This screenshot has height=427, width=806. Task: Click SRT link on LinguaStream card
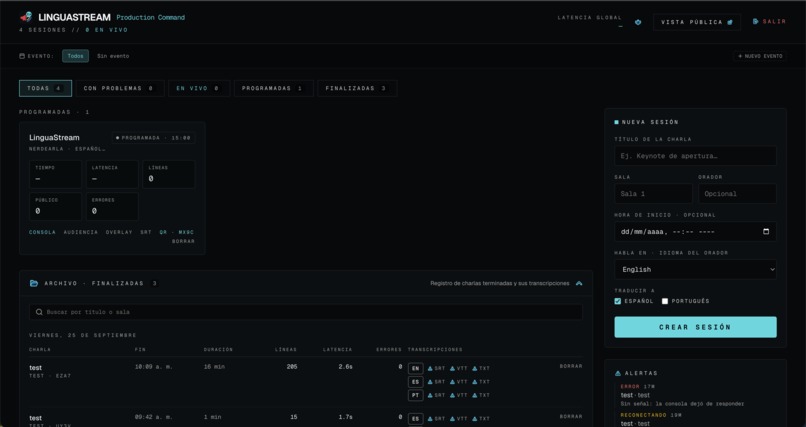(x=146, y=232)
